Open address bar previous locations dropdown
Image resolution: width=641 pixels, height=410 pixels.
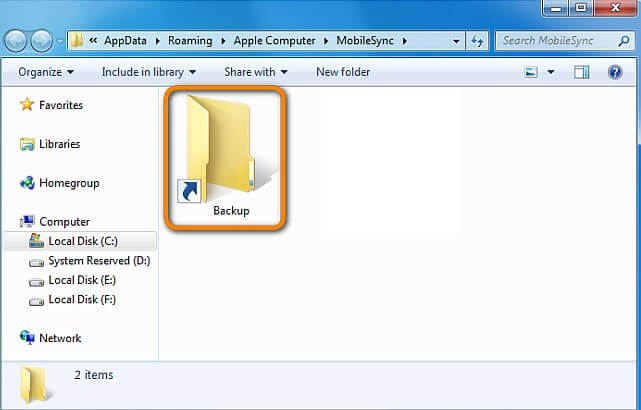[456, 41]
